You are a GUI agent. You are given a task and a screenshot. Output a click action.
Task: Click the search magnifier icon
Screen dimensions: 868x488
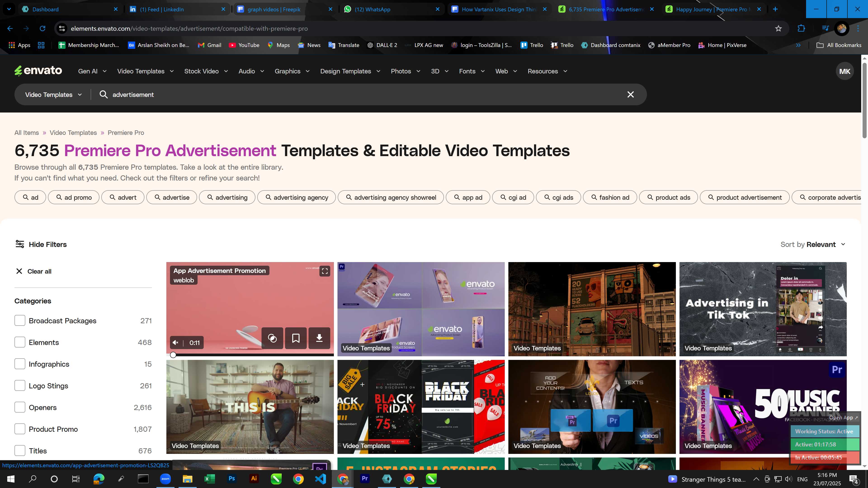pos(104,95)
